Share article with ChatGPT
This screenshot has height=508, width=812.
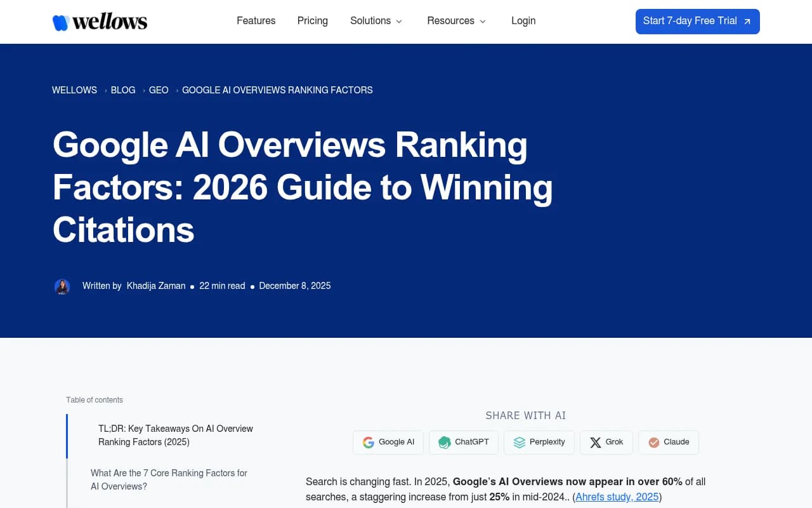pos(464,443)
